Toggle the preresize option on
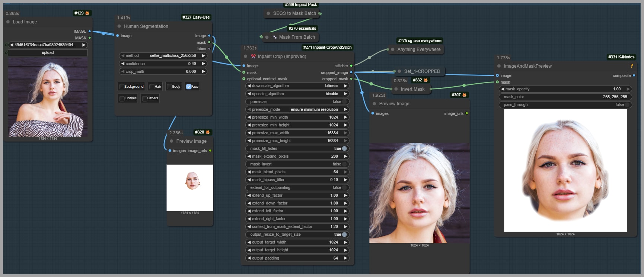Viewport: 644px width, 277px height. (x=344, y=102)
